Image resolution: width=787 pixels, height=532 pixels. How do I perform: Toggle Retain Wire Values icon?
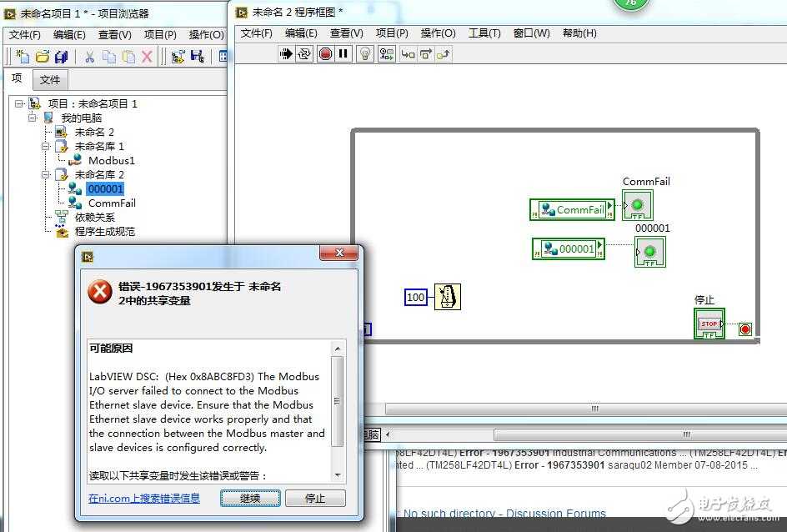tap(387, 53)
